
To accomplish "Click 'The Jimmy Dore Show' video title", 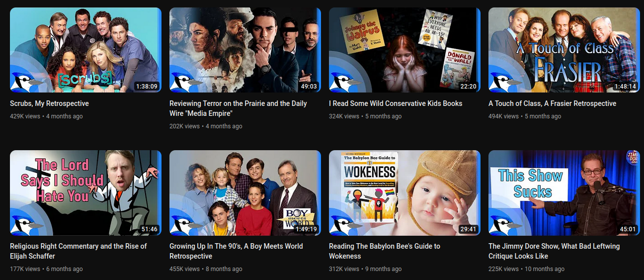I will pos(554,251).
